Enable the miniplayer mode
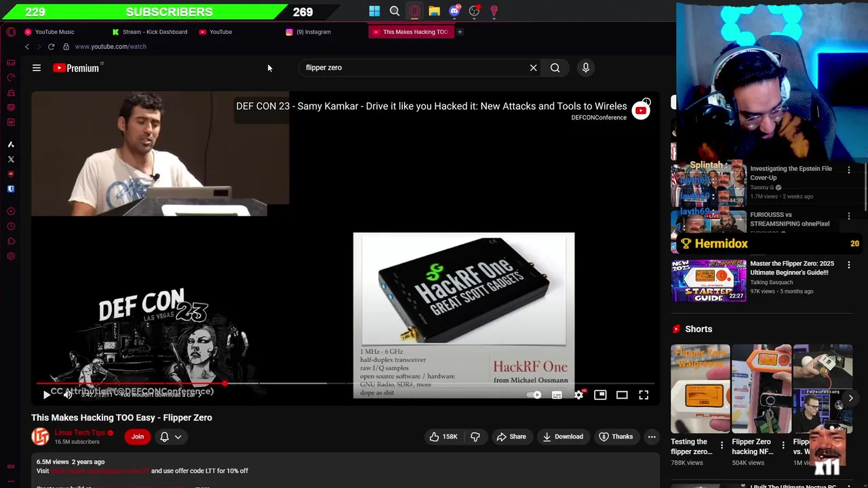 point(600,394)
